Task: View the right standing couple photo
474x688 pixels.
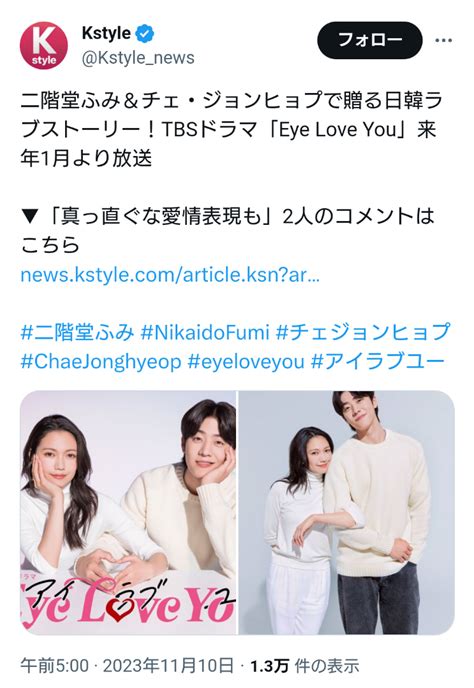Action: click(346, 512)
